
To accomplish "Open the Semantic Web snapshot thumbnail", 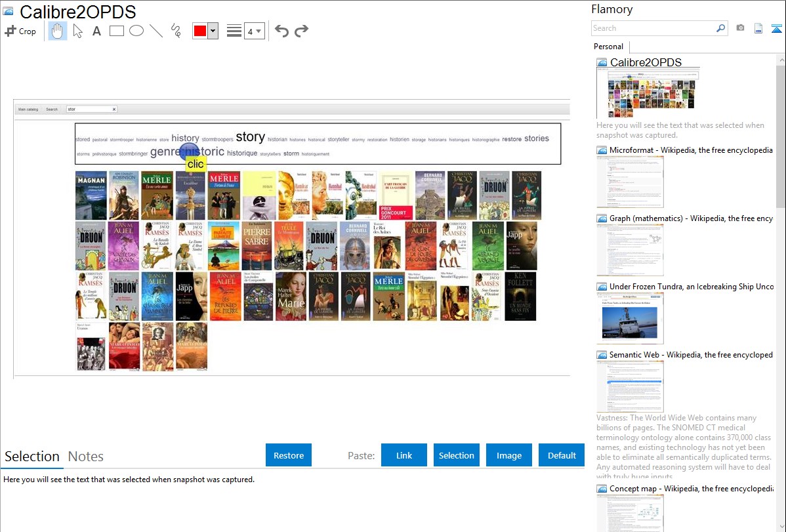I will coord(630,386).
